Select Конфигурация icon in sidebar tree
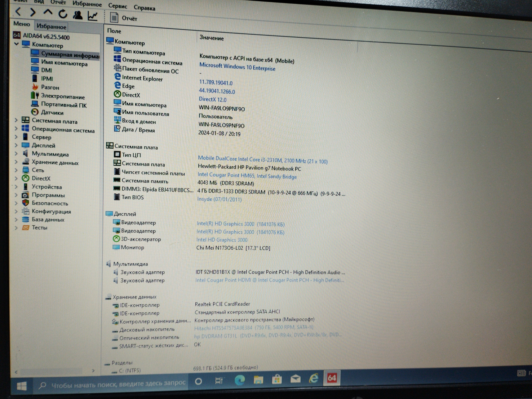This screenshot has height=399, width=532. pyautogui.click(x=25, y=211)
